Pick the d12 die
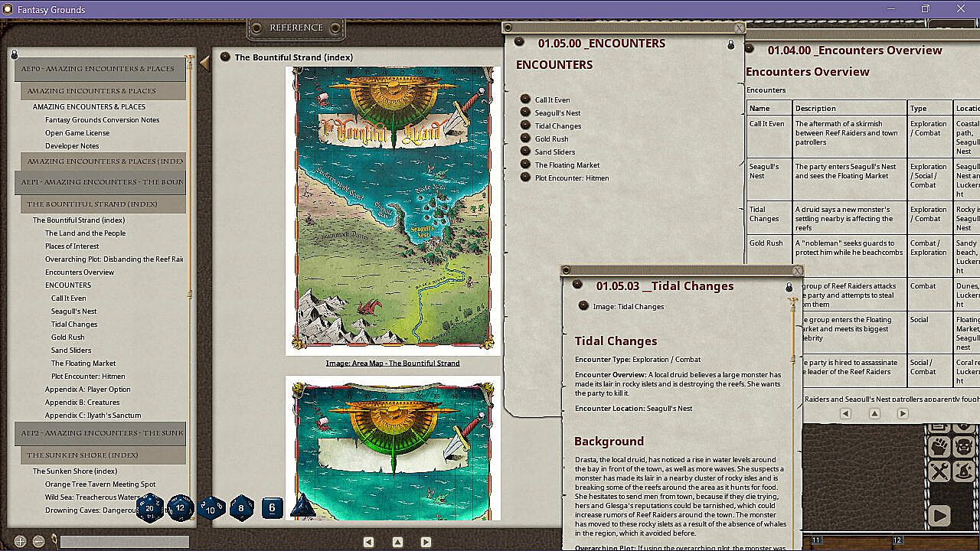This screenshot has width=980, height=551. [x=181, y=507]
